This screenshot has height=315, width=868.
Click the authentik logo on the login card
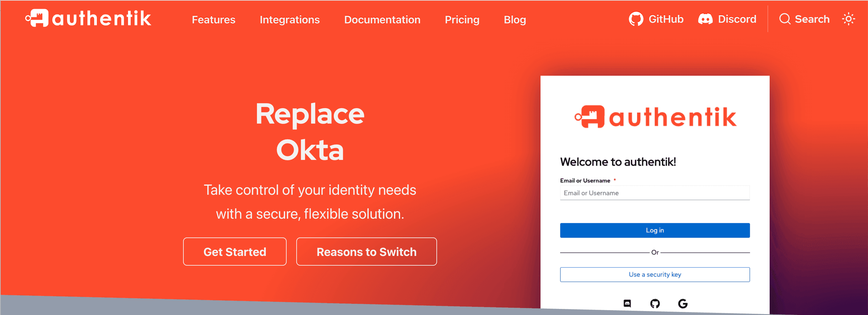655,117
